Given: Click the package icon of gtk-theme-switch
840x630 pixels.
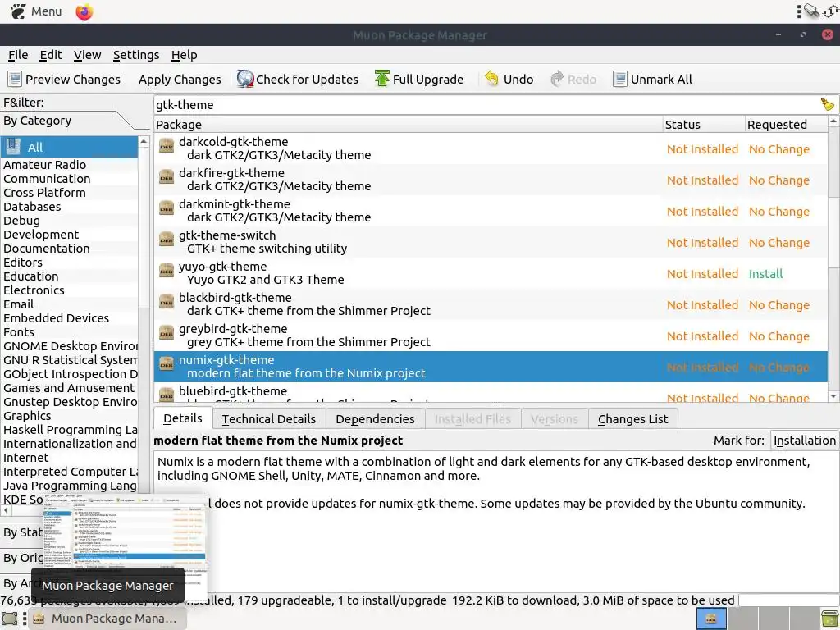Looking at the screenshot, I should pyautogui.click(x=167, y=239).
